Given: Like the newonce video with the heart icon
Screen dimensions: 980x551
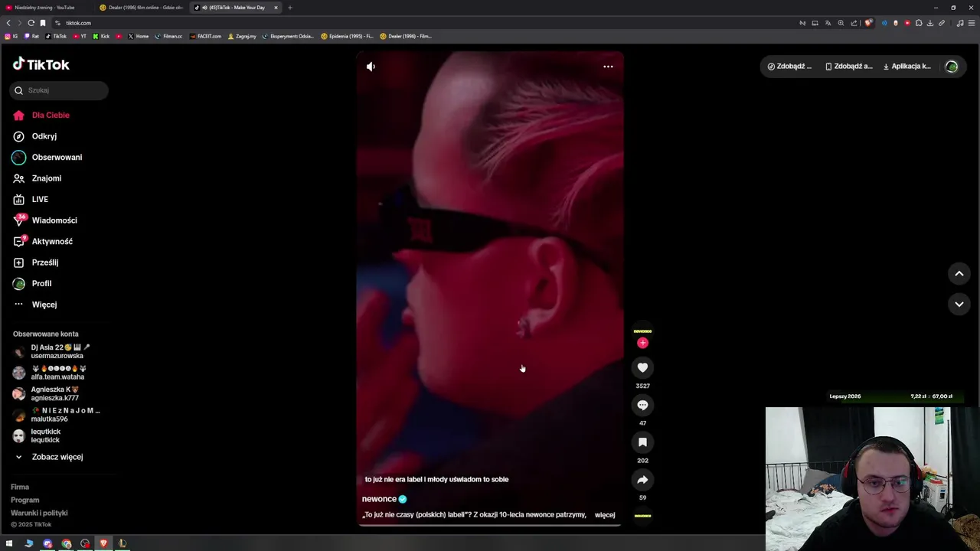Looking at the screenshot, I should tap(642, 368).
